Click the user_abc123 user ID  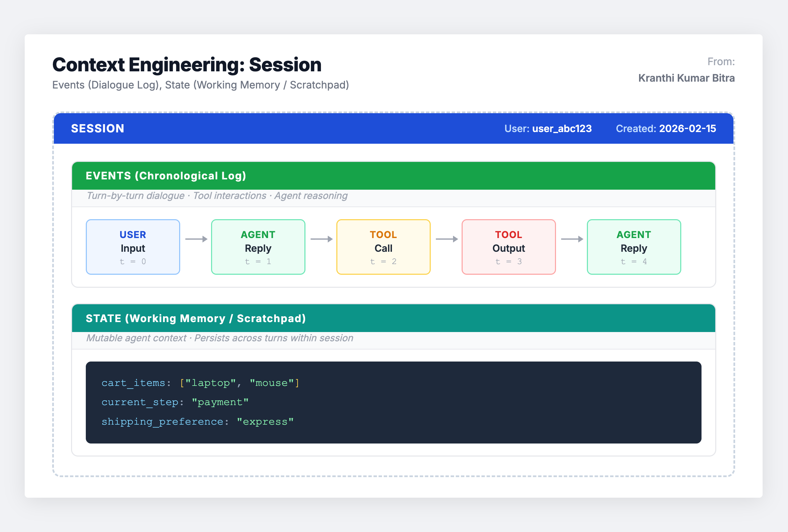coord(561,129)
